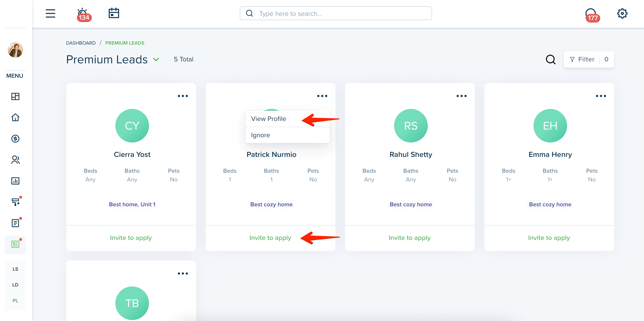Viewport: 644px width, 321px height.
Task: Go to the dashboard grid icon in sidebar
Action: pos(15,96)
